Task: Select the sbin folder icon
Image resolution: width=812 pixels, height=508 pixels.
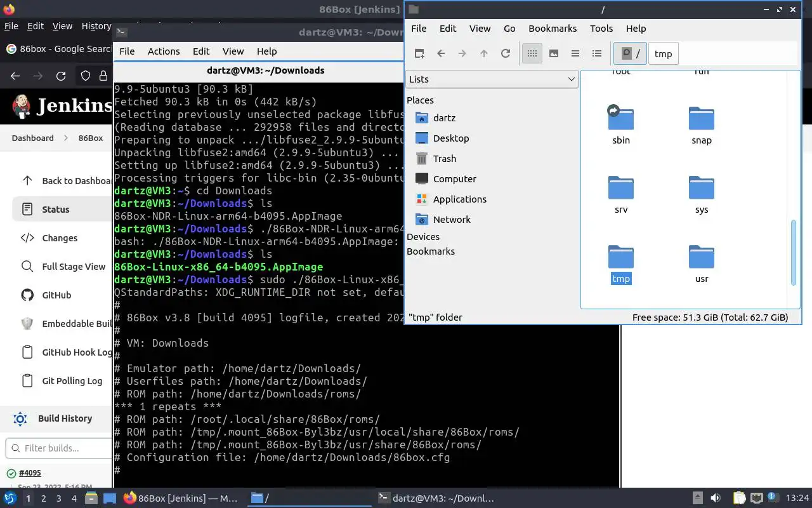Action: [x=621, y=119]
